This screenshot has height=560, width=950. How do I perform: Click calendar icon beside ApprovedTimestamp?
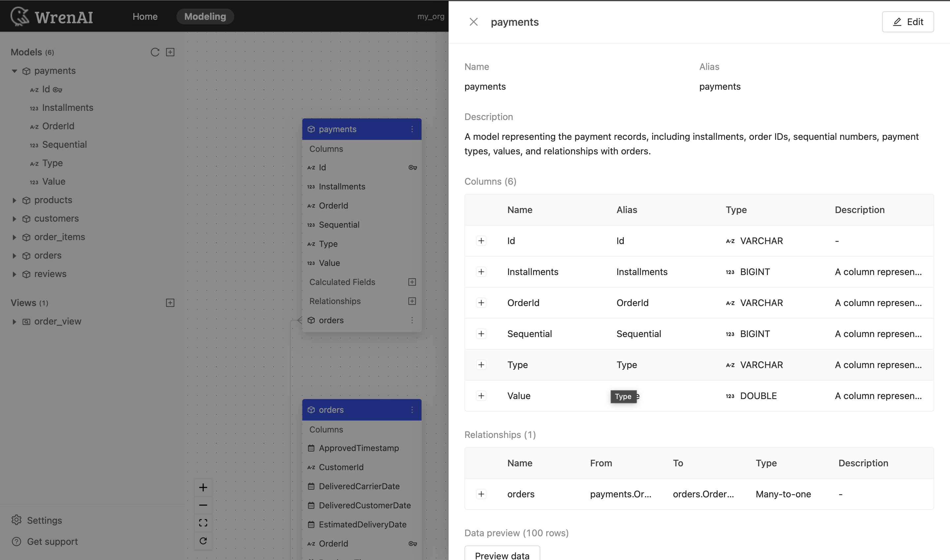point(311,448)
